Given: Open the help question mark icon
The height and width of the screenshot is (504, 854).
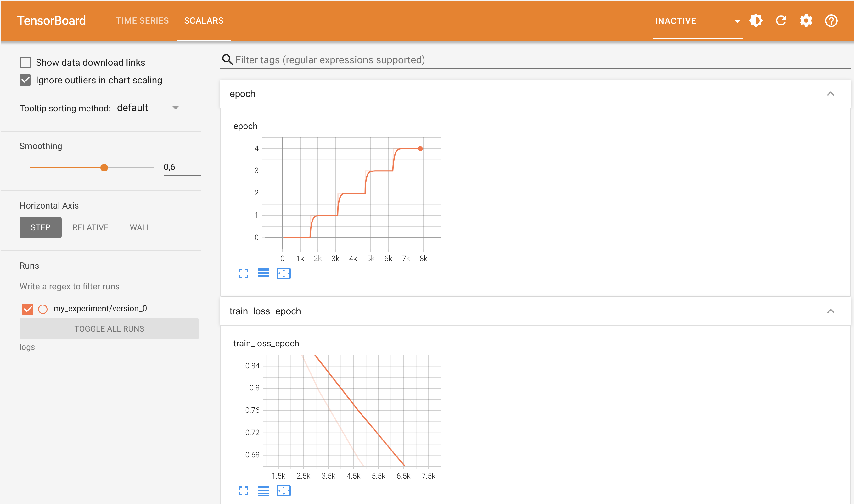Looking at the screenshot, I should click(x=831, y=21).
